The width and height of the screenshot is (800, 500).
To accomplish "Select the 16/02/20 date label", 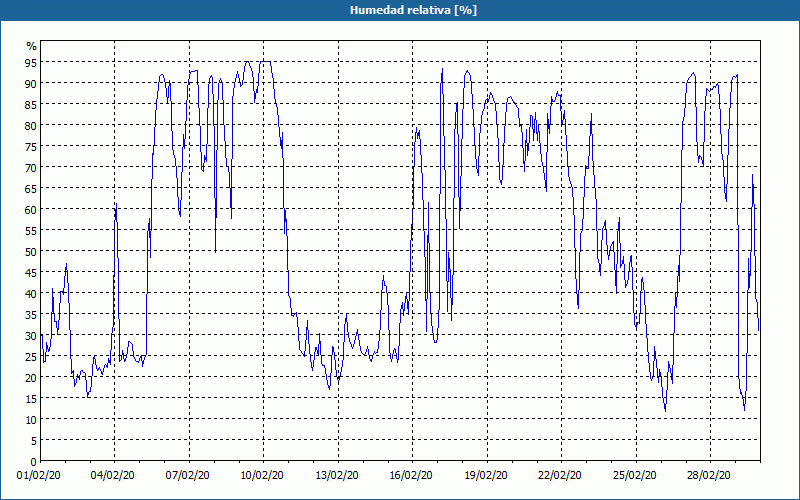I will [x=411, y=475].
